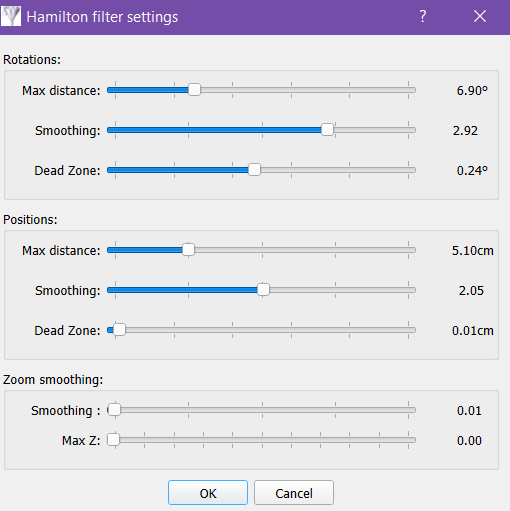This screenshot has height=511, width=510.
Task: Click right end of Positions Dead Zone track
Action: coord(413,330)
